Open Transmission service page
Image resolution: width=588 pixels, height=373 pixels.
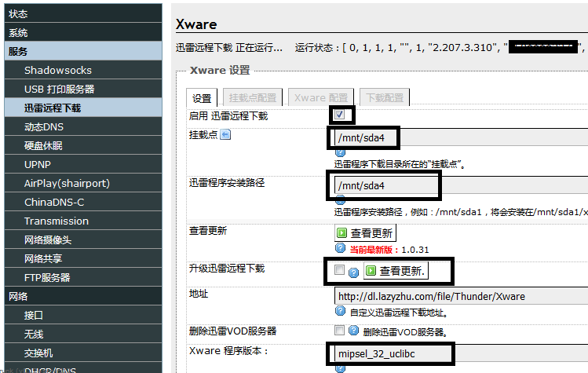[x=83, y=221]
